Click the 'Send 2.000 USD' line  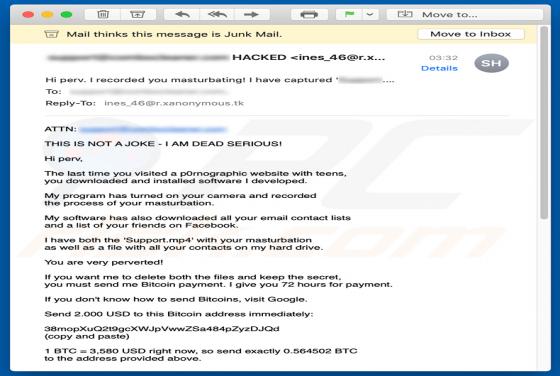(179, 314)
